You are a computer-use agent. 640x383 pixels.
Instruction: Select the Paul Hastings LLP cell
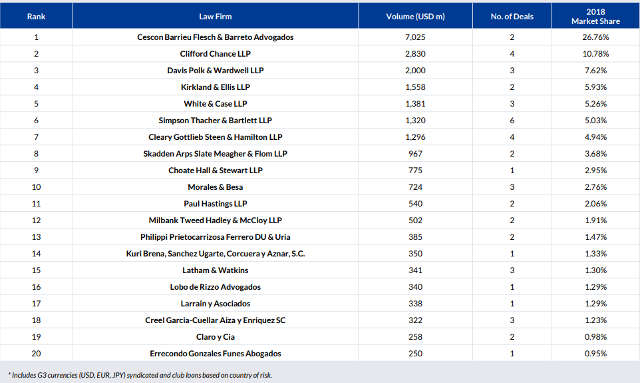(x=216, y=204)
